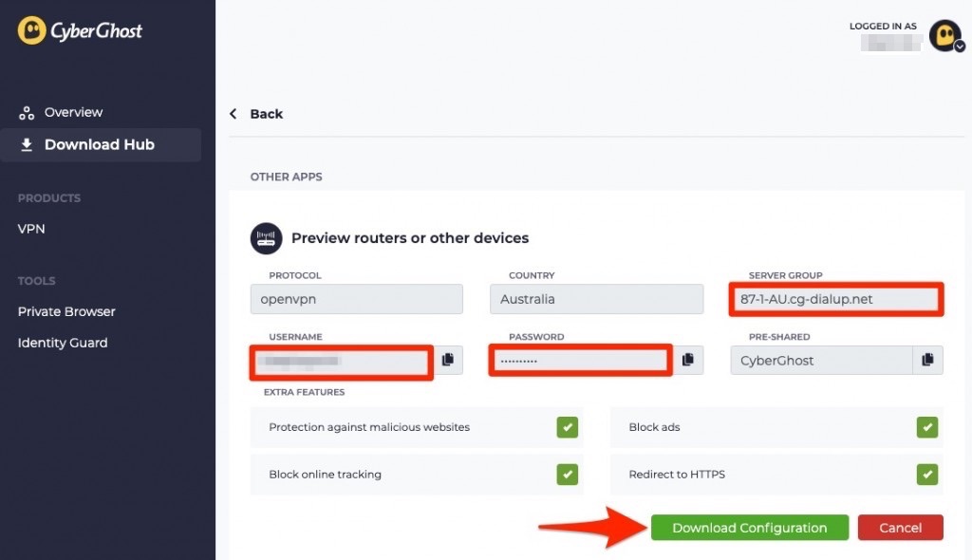
Task: Click the red Cancel button
Action: point(900,528)
